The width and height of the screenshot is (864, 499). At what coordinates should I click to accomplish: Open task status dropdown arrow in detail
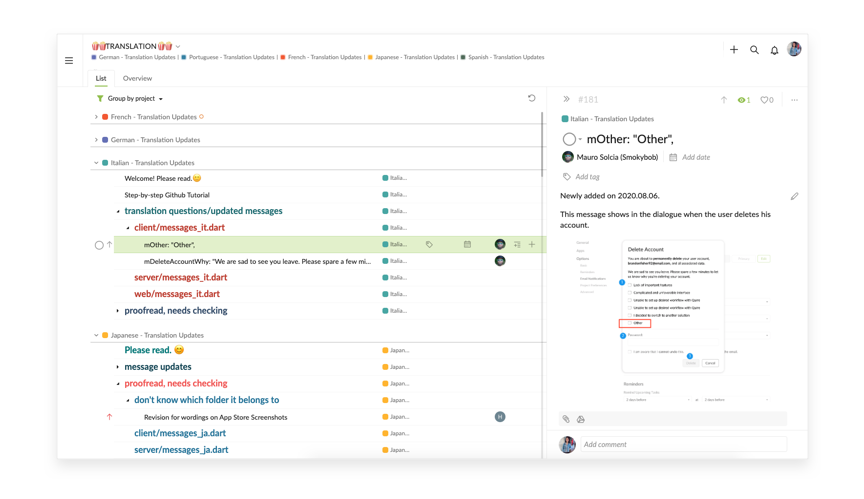[580, 139]
